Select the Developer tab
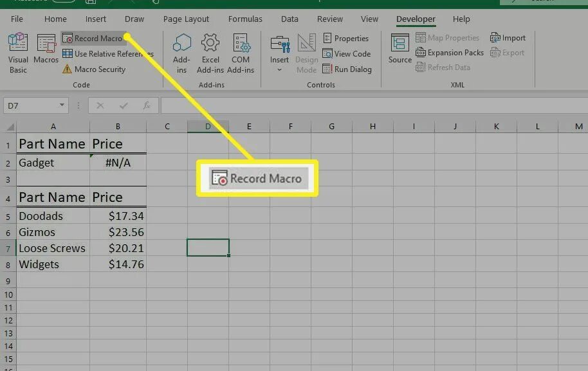 tap(416, 19)
